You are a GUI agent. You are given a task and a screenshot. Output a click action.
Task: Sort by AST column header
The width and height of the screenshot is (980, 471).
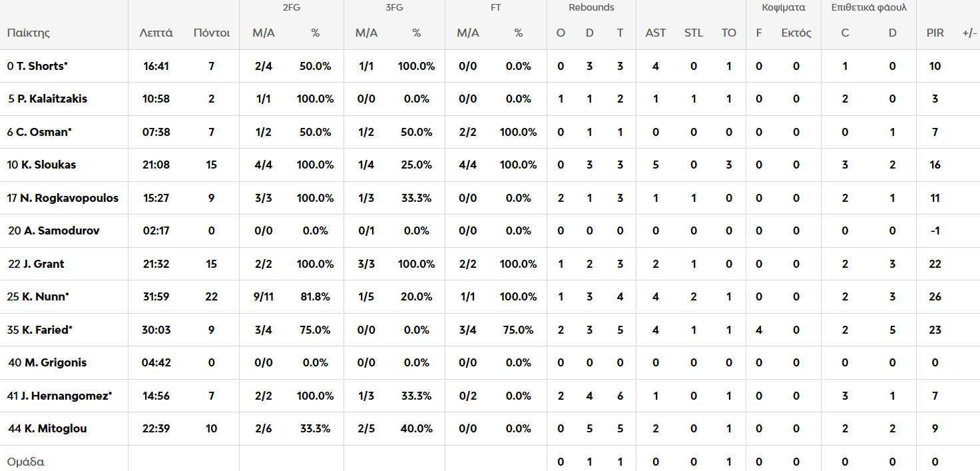click(x=655, y=33)
